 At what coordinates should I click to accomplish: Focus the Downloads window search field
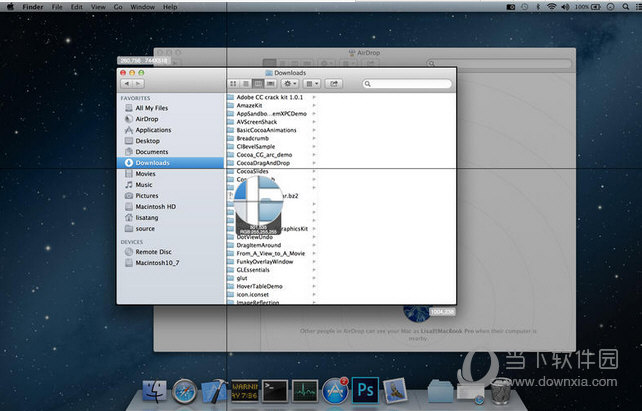[x=407, y=84]
